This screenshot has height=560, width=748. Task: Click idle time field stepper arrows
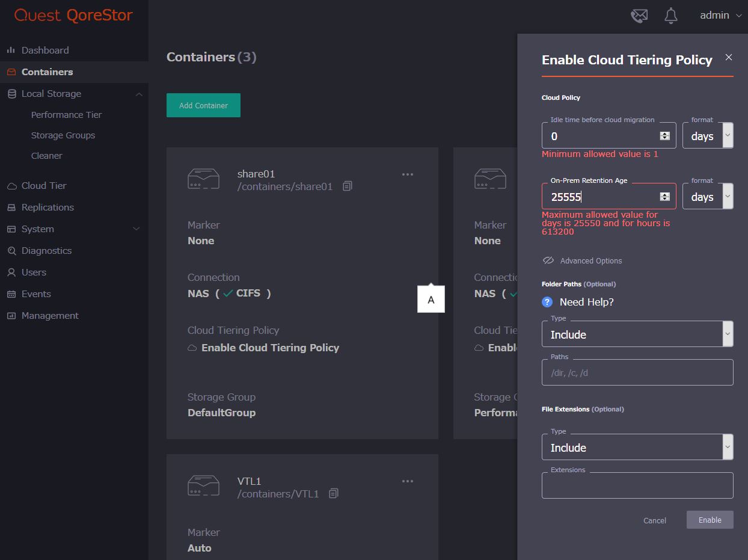[665, 136]
